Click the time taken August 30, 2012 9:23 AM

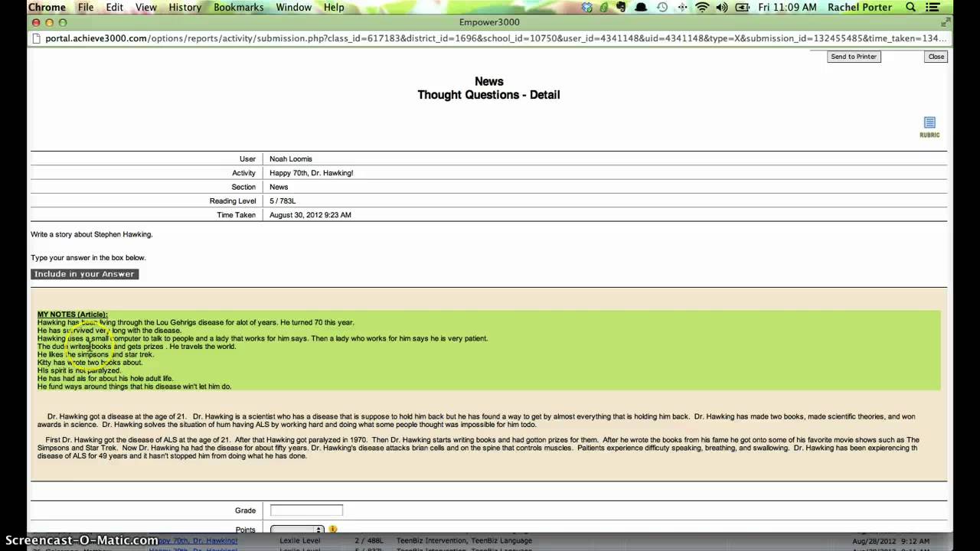[x=310, y=215]
